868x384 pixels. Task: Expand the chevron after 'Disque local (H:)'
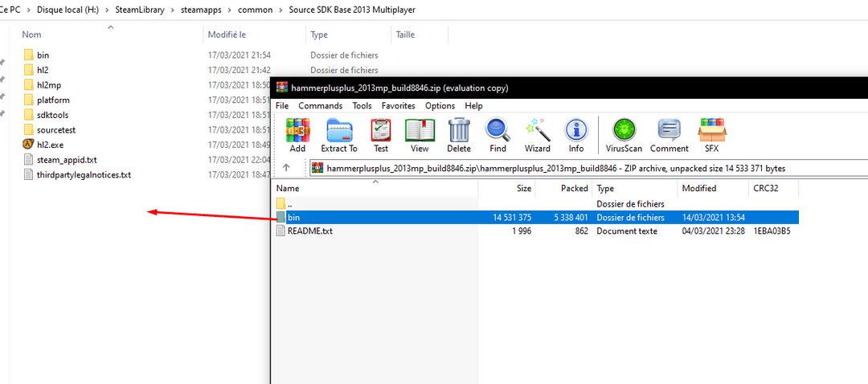pos(108,10)
